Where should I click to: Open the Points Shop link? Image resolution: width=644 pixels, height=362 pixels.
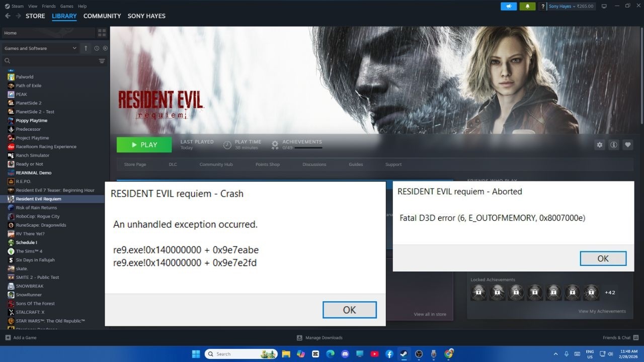[x=267, y=164]
